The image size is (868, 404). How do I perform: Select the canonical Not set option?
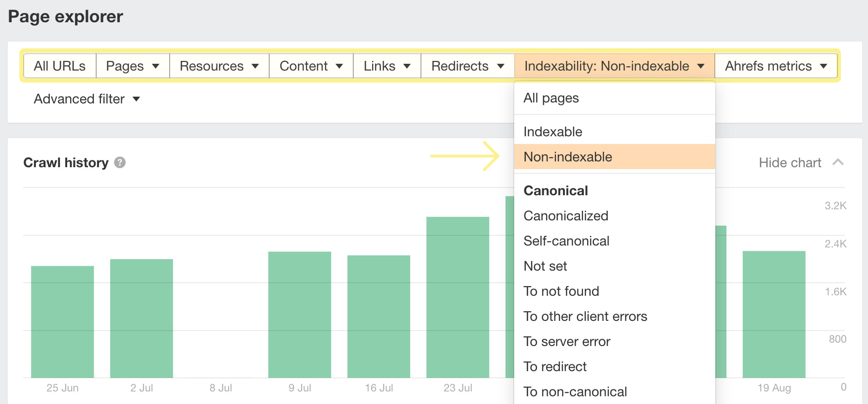545,266
